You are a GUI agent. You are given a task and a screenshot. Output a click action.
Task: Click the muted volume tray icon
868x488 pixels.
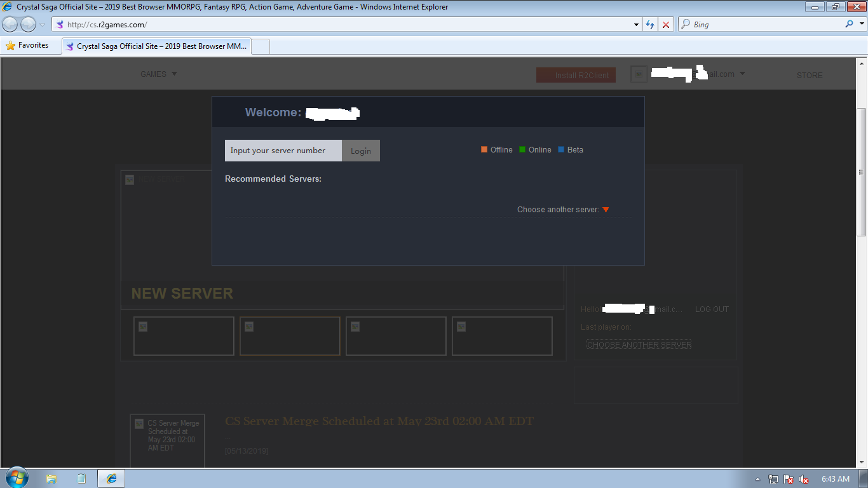click(x=804, y=479)
